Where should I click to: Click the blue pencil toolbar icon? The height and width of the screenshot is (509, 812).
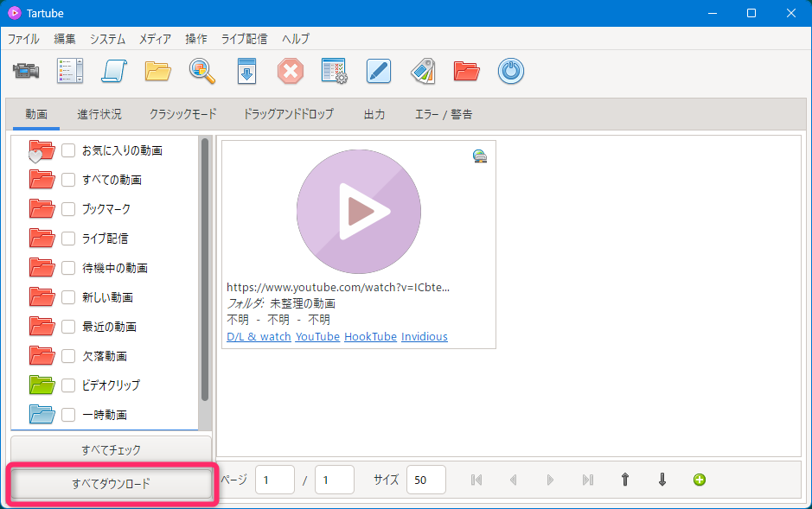(379, 71)
